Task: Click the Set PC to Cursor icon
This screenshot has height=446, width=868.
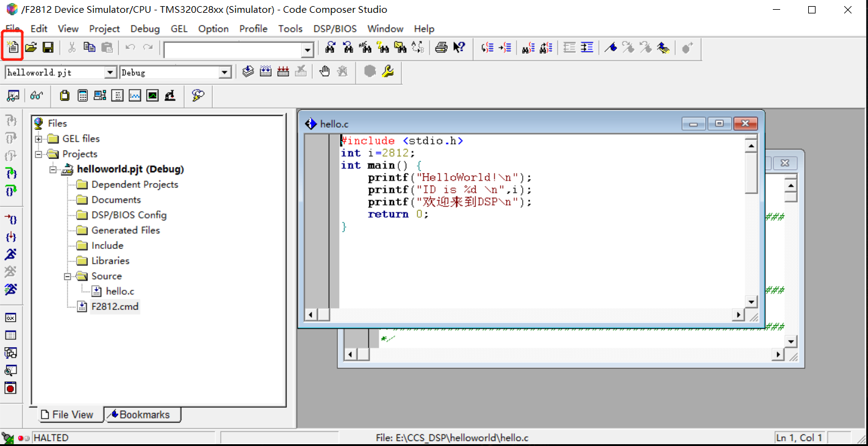Action: [10, 237]
